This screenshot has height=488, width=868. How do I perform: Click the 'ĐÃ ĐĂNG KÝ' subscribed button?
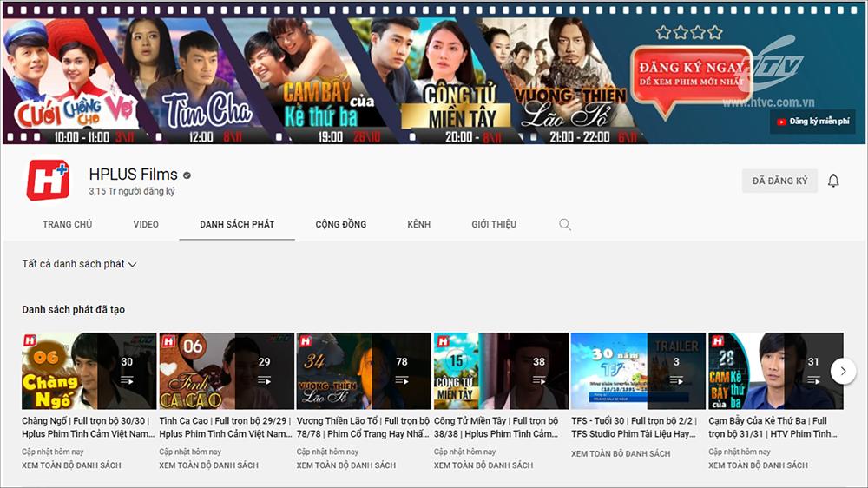pyautogui.click(x=779, y=181)
